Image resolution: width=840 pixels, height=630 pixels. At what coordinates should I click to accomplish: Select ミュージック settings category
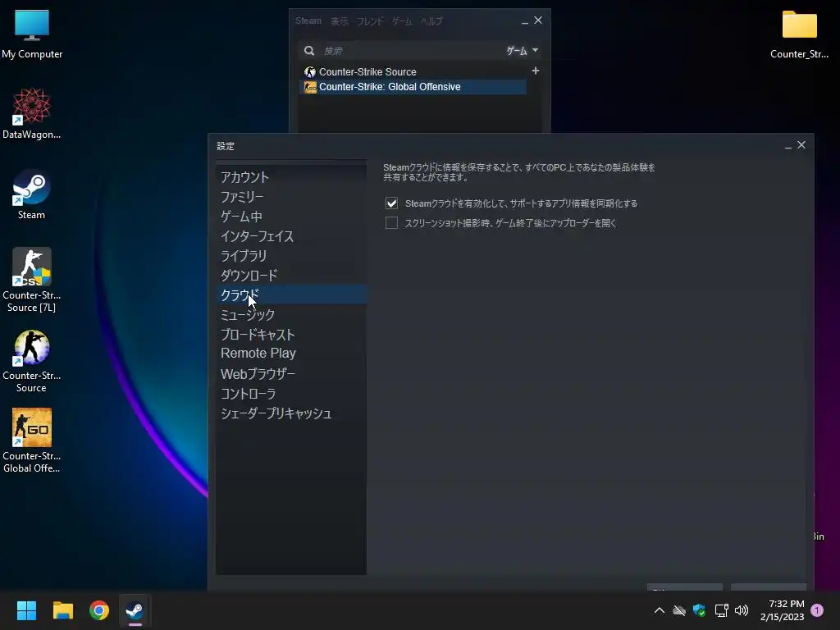(291, 314)
